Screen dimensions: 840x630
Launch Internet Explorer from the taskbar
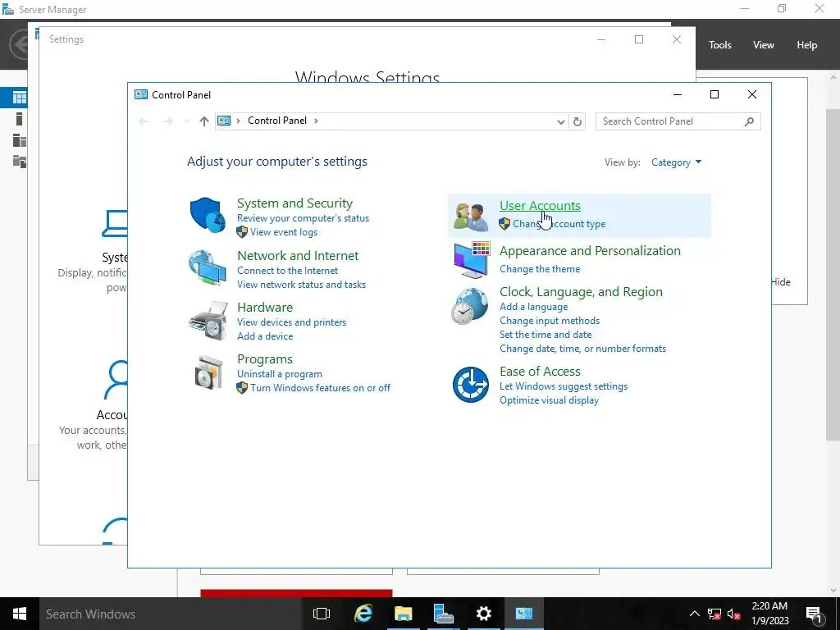tap(363, 614)
